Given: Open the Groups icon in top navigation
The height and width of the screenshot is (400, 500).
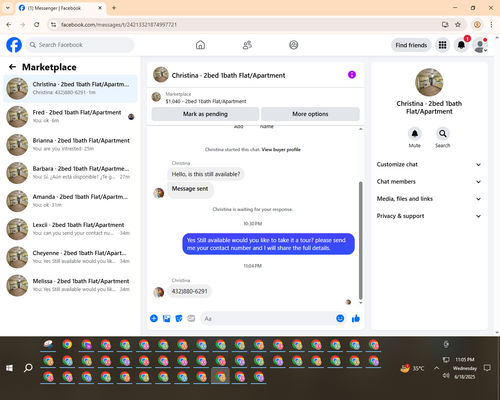Looking at the screenshot, I should pyautogui.click(x=294, y=45).
